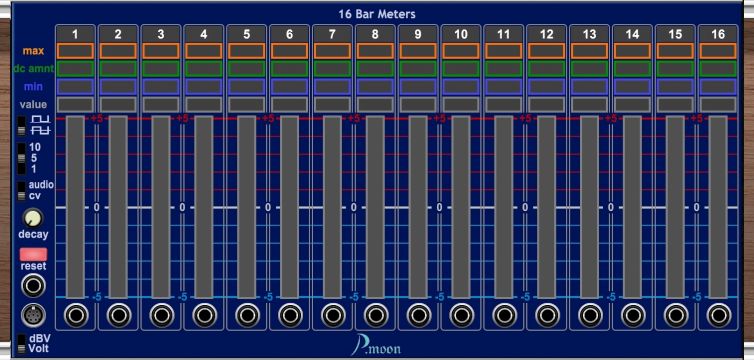Click the input jack for channel 14
Viewport: 754px width, 360px height.
[x=633, y=316]
